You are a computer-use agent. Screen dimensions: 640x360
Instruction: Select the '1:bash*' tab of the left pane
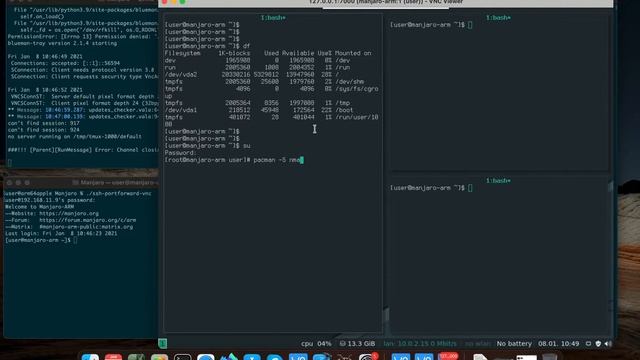click(x=273, y=18)
